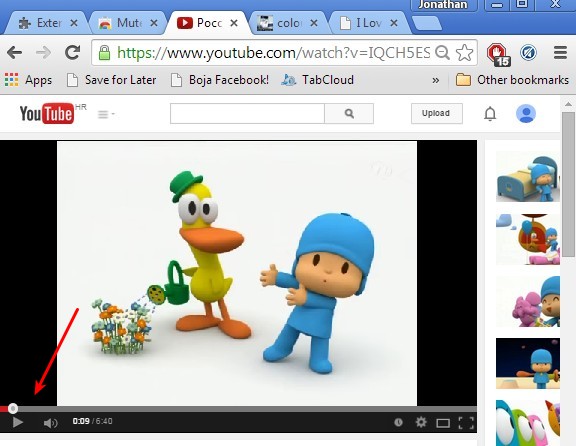The width and height of the screenshot is (576, 446).
Task: Expand the YouTube guide menu dropdown
Action: (x=106, y=115)
